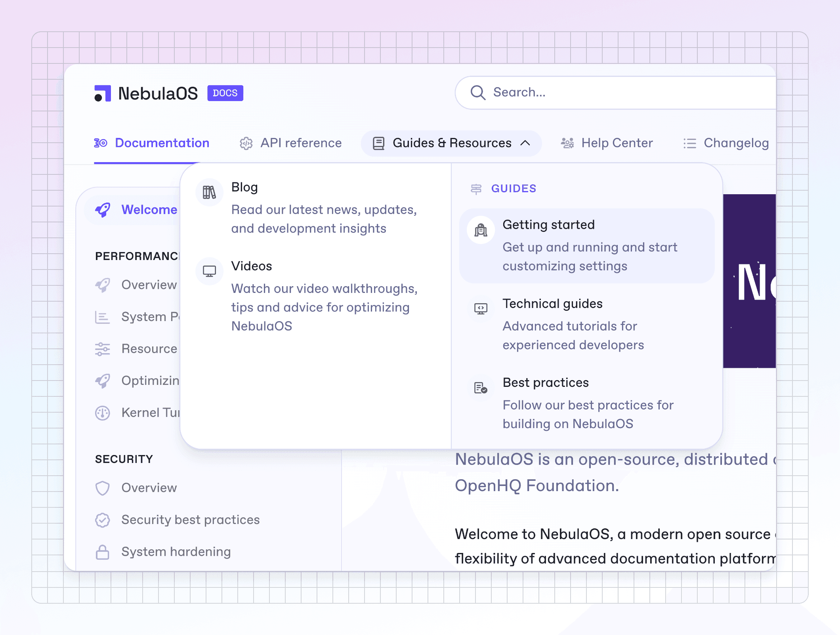Click the Resource sliders icon in sidebar

[103, 349]
